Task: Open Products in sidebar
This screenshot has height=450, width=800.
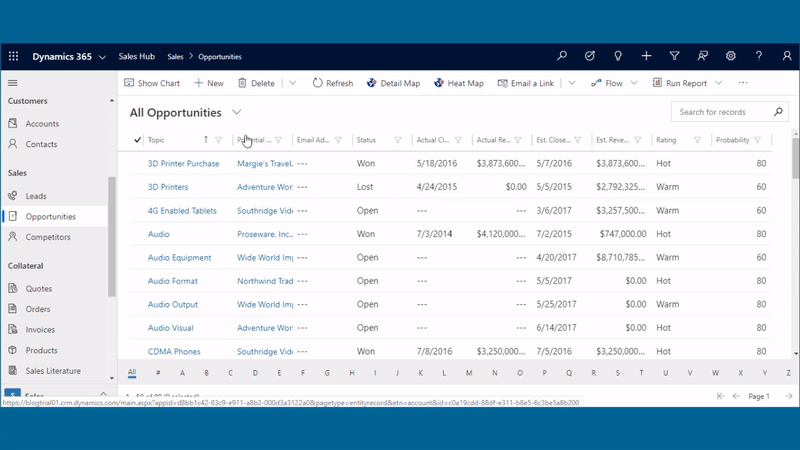Action: pos(41,350)
